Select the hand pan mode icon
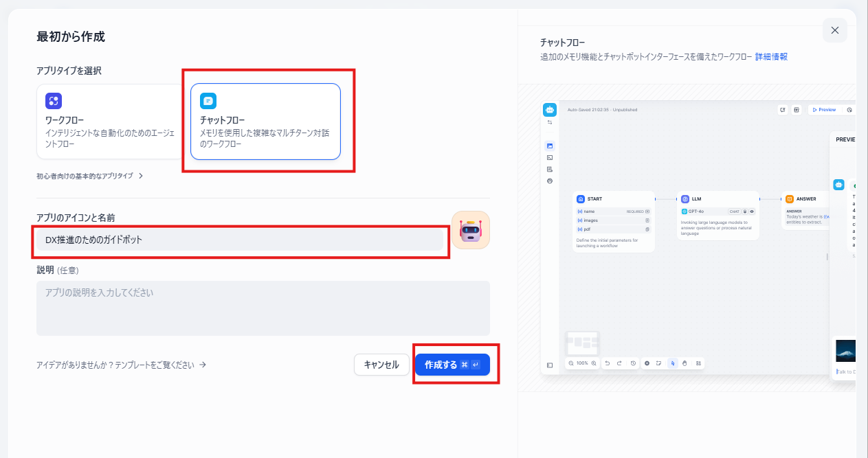 (685, 363)
